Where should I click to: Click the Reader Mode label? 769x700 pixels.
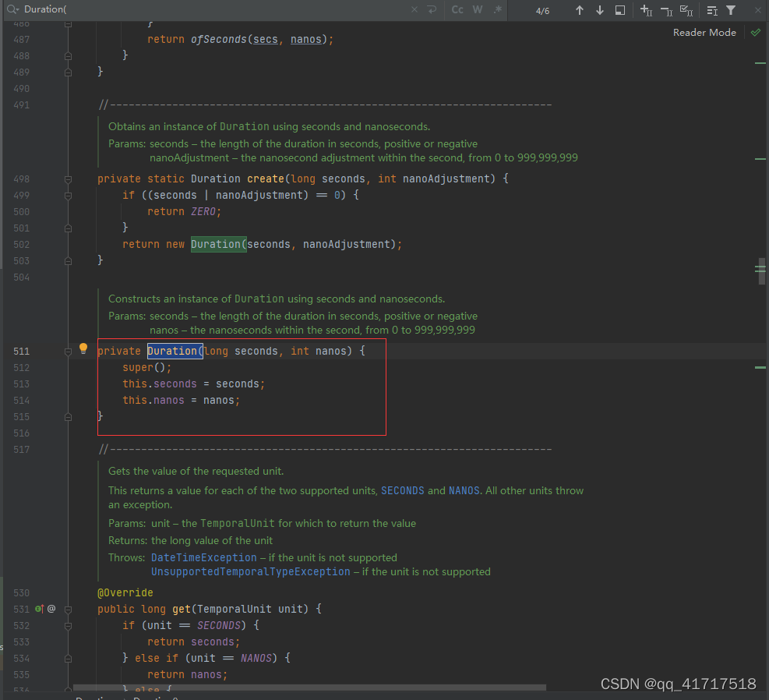(704, 33)
